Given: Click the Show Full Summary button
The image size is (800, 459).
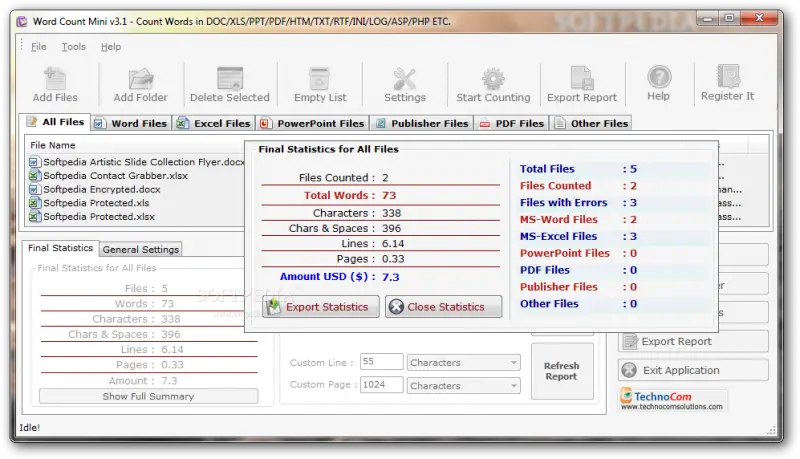Looking at the screenshot, I should [x=148, y=396].
